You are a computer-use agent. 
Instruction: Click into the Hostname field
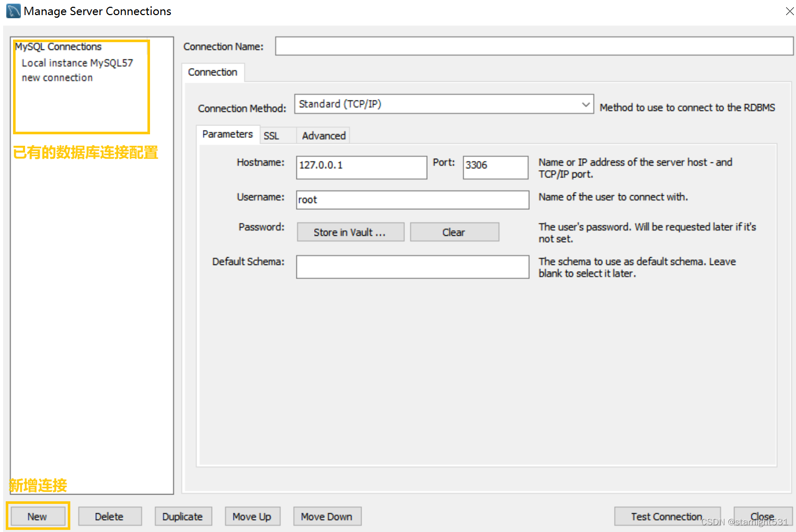pos(362,168)
